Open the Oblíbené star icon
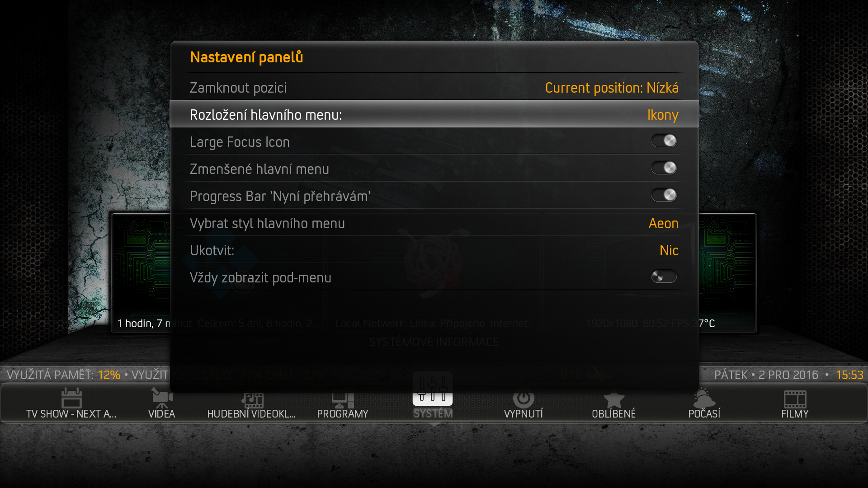Viewport: 868px width, 488px height. (613, 399)
